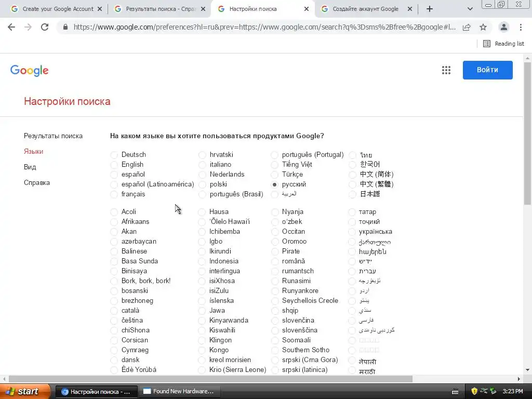The height and width of the screenshot is (399, 532).
Task: Click the padlock site info icon
Action: pos(65,27)
